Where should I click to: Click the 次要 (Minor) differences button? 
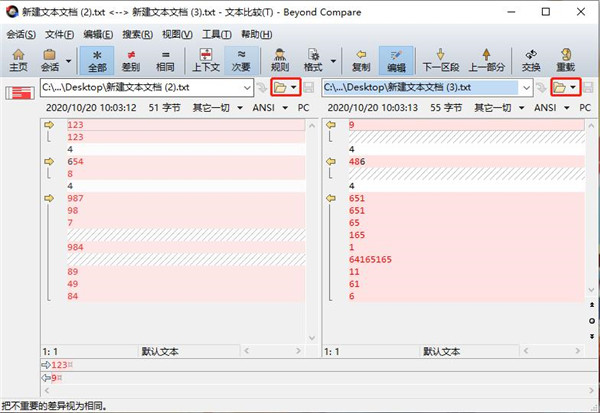[241, 60]
